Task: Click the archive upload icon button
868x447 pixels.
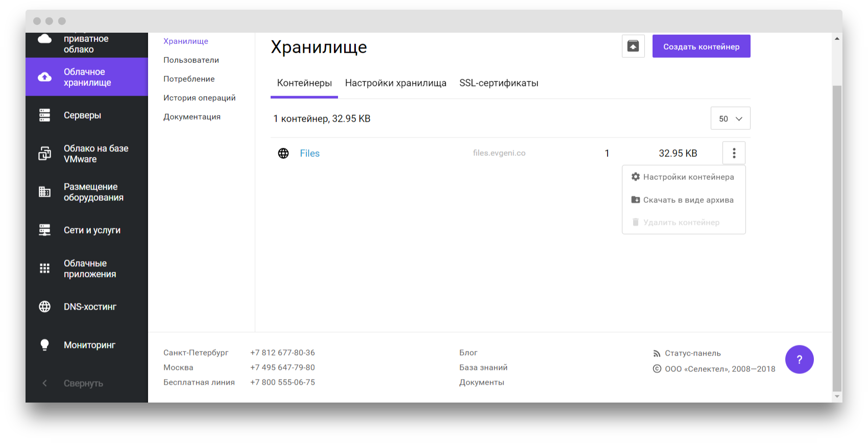Action: click(633, 46)
